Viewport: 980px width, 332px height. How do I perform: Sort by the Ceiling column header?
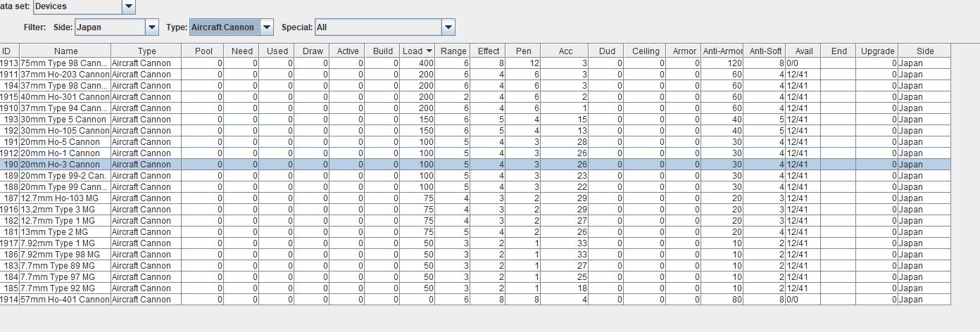pyautogui.click(x=645, y=51)
